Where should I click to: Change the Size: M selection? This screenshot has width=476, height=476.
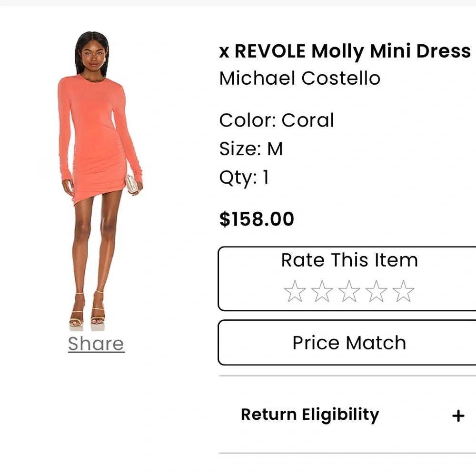tap(251, 149)
